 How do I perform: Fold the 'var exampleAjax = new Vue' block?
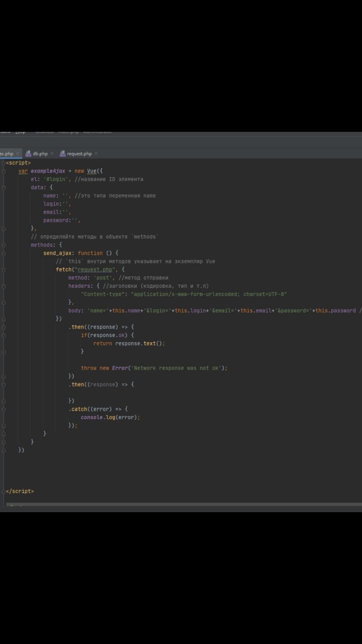(4, 171)
